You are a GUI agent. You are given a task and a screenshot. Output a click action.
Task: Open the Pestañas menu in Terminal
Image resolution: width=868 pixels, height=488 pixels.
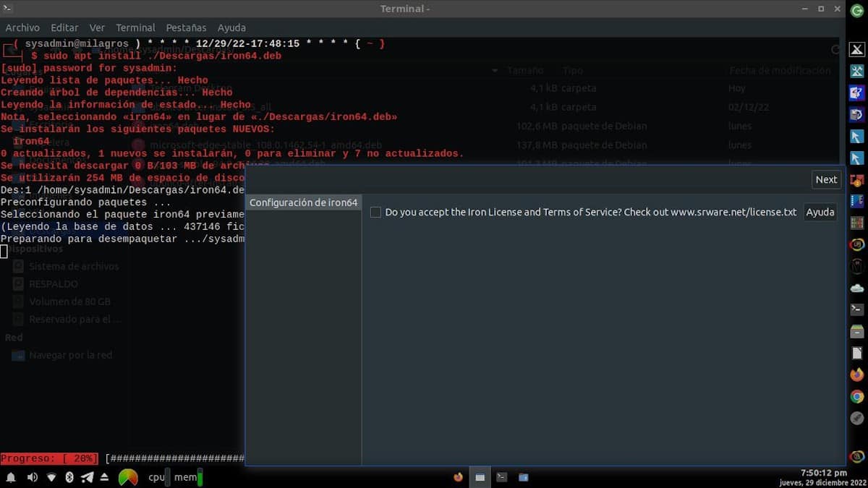click(x=186, y=27)
